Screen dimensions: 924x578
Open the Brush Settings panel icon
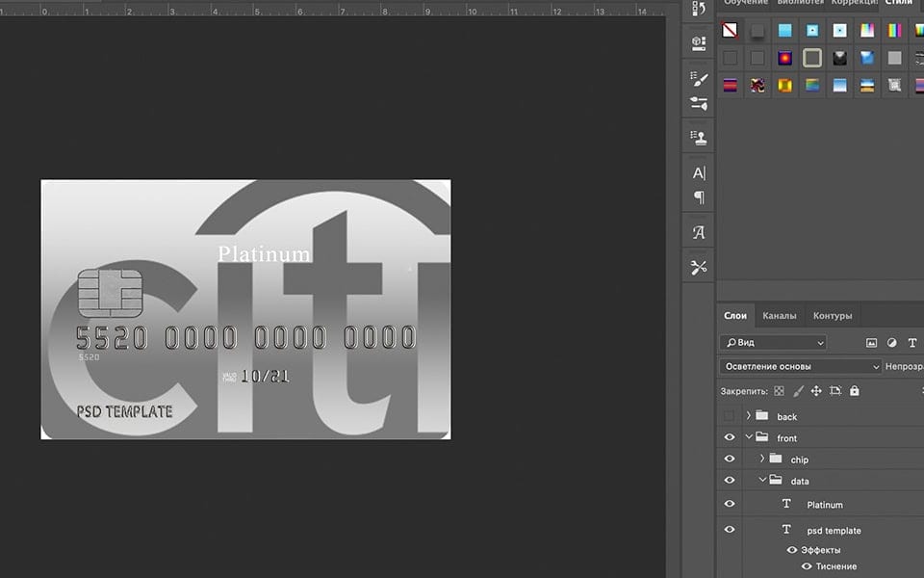(699, 104)
